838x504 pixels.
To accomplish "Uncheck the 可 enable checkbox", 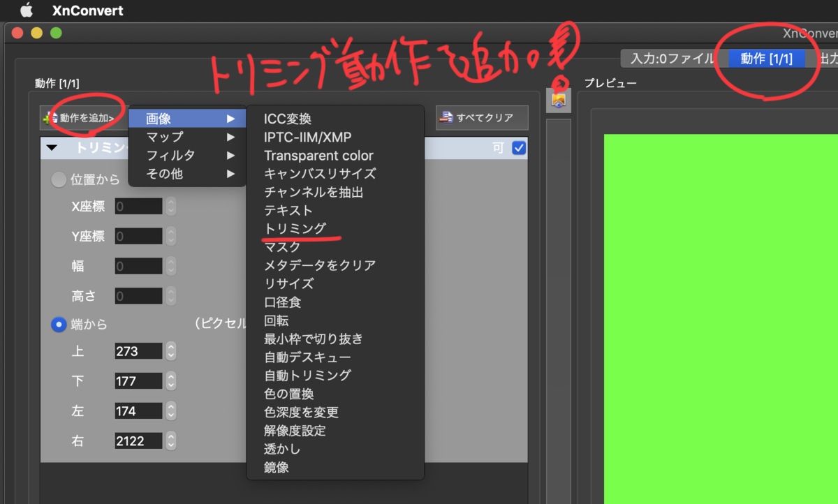I will tap(519, 148).
